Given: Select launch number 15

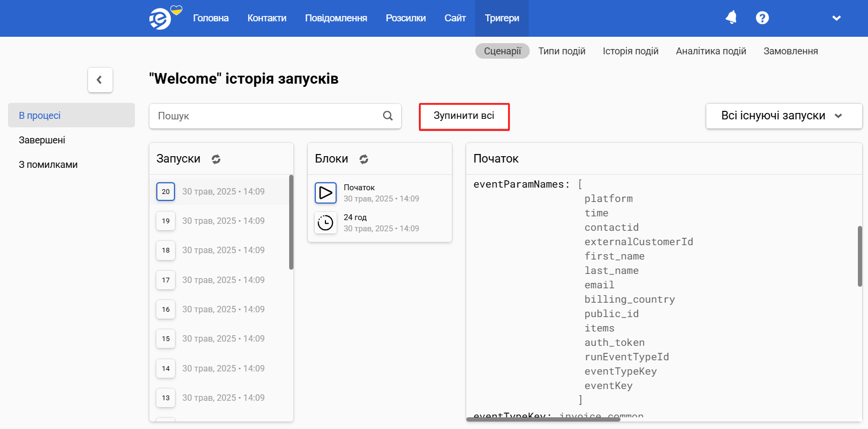Looking at the screenshot, I should tap(166, 338).
